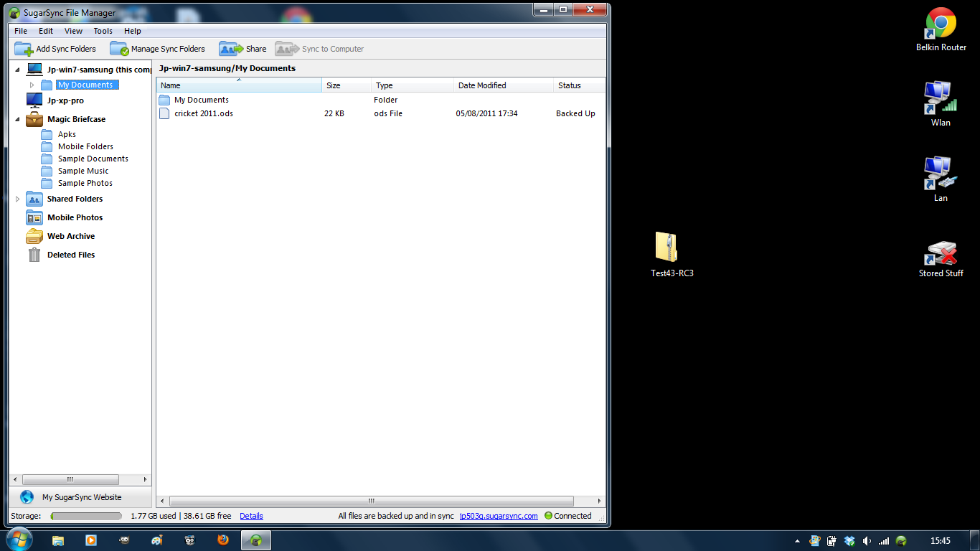Click the Dropbox system tray icon
The height and width of the screenshot is (551, 980).
tap(849, 541)
